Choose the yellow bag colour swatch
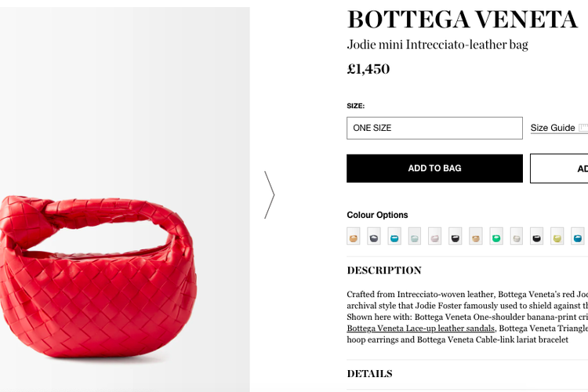This screenshot has height=392, width=588. coord(557,236)
